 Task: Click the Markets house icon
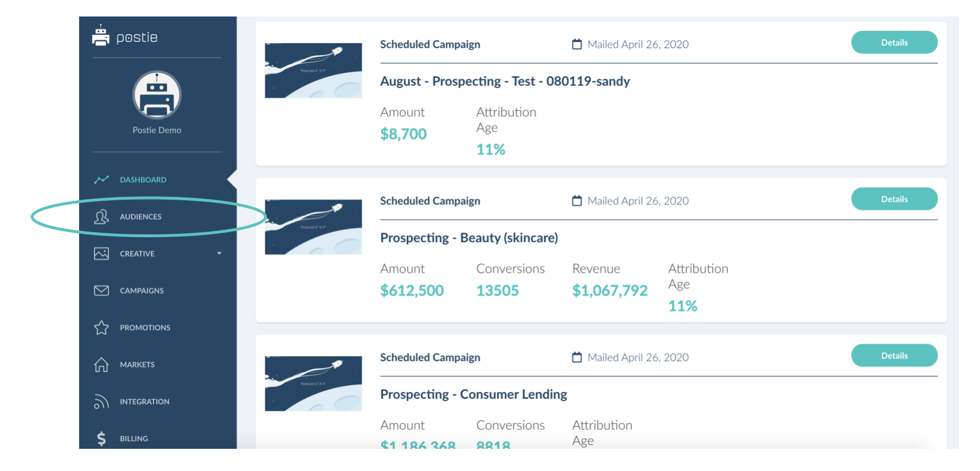point(101,365)
